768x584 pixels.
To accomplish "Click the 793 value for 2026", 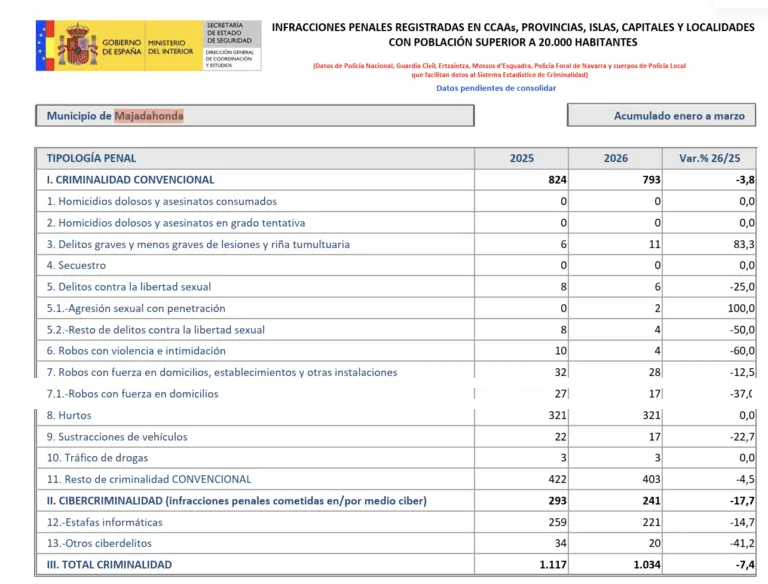I will pos(651,180).
